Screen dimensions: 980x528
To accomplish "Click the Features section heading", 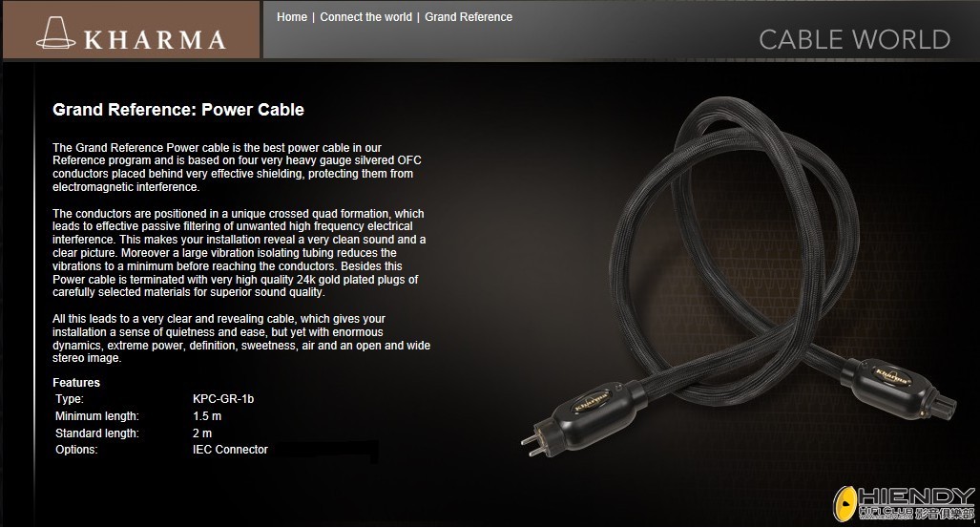I will (x=76, y=382).
